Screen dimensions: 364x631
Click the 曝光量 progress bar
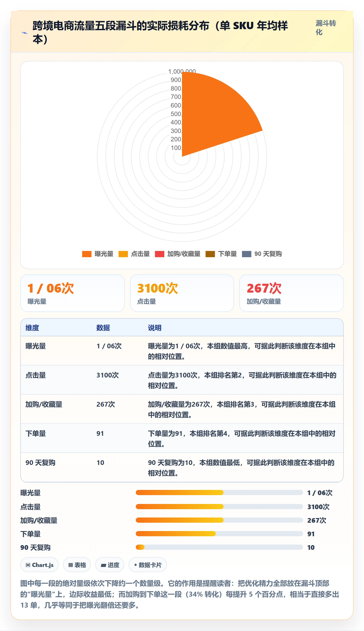pyautogui.click(x=219, y=493)
